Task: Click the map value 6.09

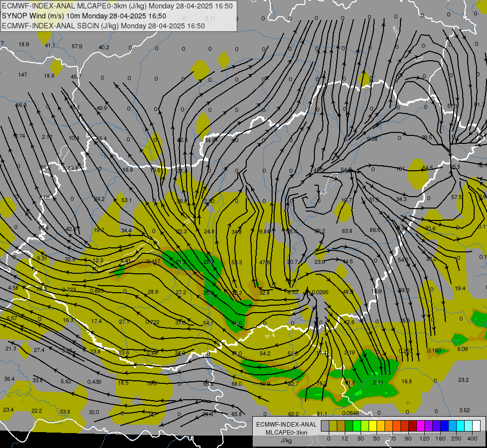Action: coord(463,349)
